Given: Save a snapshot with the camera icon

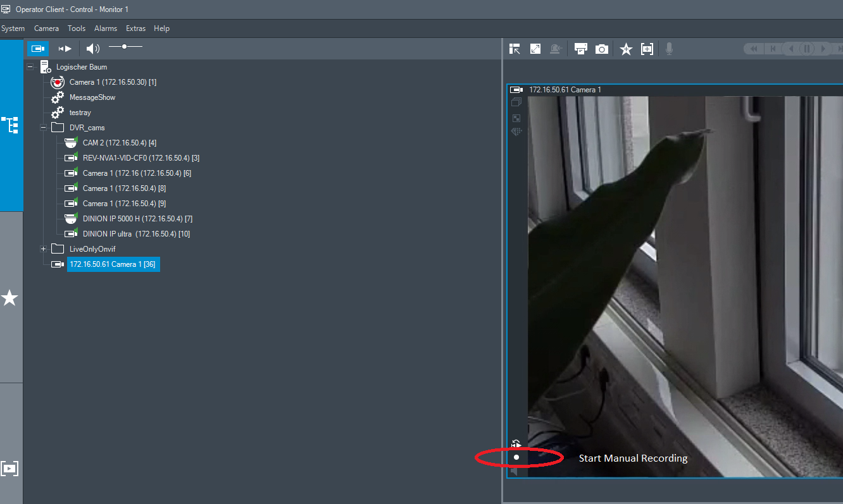Looking at the screenshot, I should click(602, 49).
